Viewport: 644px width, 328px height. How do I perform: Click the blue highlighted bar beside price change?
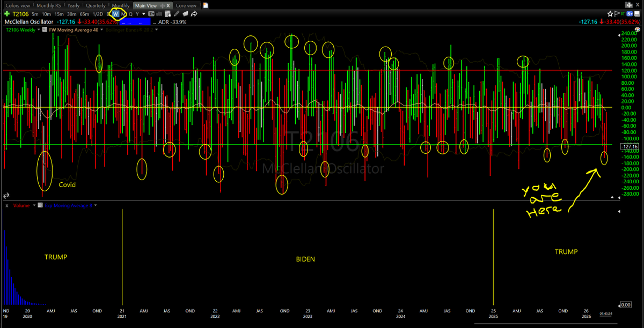(135, 22)
